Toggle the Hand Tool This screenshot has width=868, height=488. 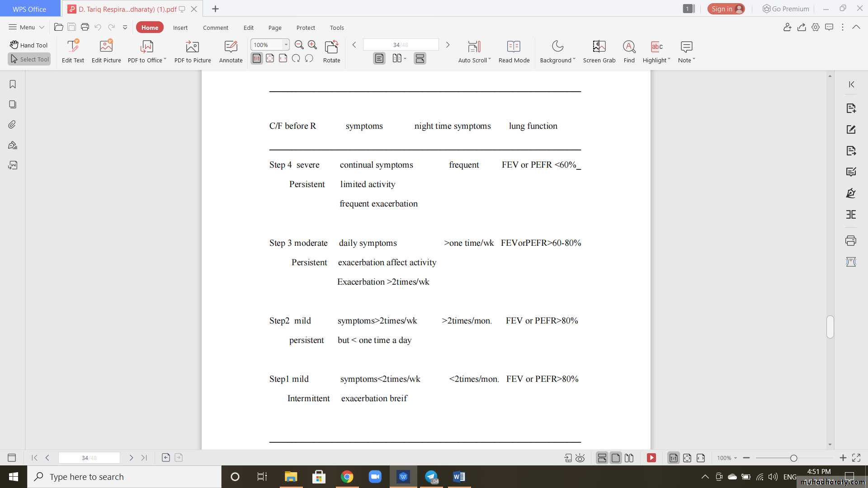(x=29, y=45)
